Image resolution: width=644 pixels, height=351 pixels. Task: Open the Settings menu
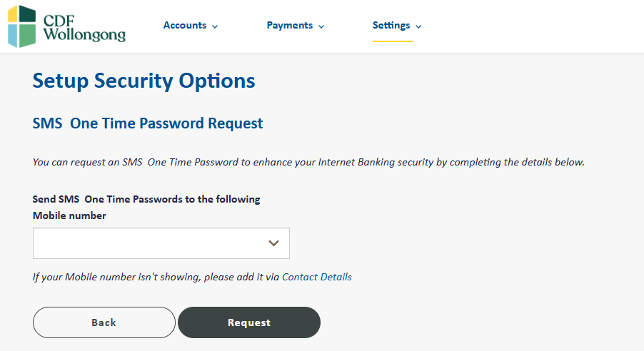coord(397,26)
